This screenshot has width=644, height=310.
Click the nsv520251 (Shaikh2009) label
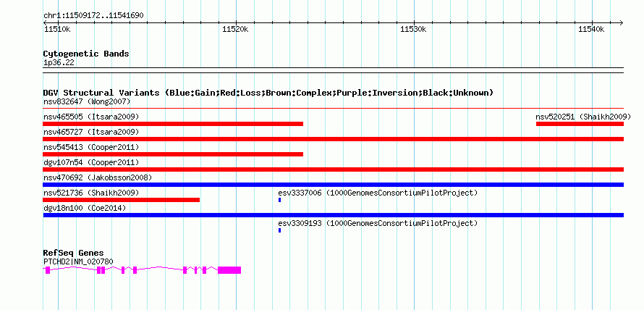583,117
